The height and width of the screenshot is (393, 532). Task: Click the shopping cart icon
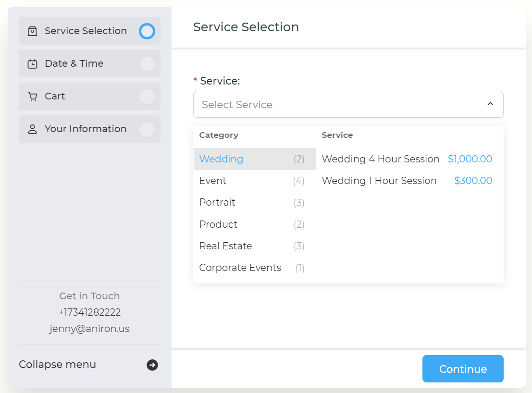point(33,96)
